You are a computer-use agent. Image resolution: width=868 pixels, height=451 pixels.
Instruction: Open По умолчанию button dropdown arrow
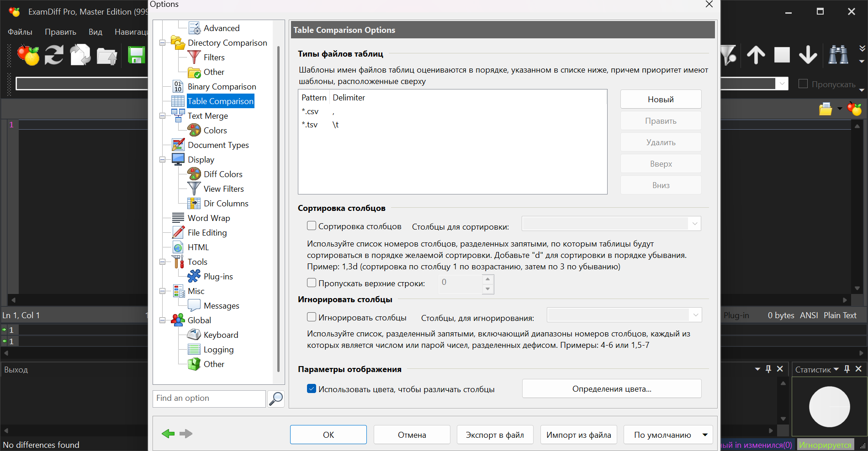pyautogui.click(x=705, y=435)
